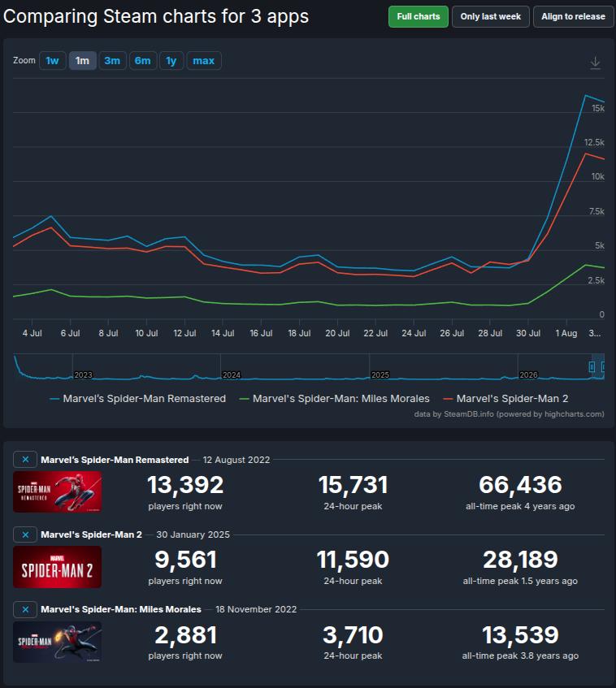Set zoom to 1m
This screenshot has width=616, height=688.
pyautogui.click(x=82, y=61)
